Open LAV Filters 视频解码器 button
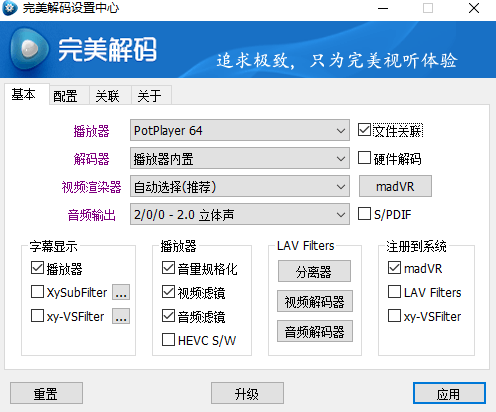 tap(315, 301)
